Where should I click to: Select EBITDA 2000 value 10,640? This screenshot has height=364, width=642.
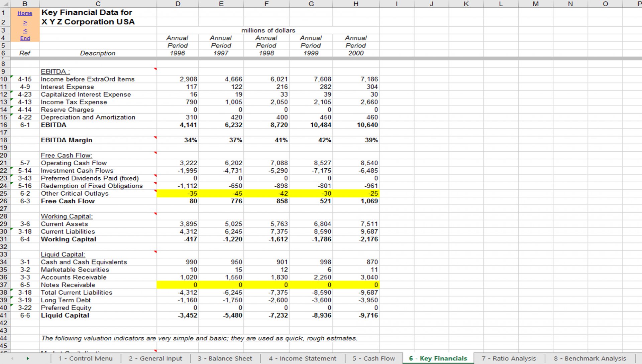(356, 125)
